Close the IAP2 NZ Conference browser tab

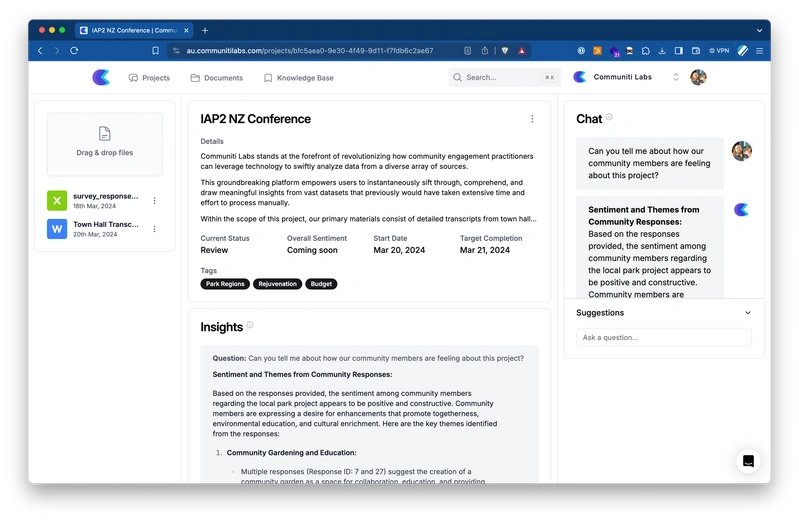point(186,31)
